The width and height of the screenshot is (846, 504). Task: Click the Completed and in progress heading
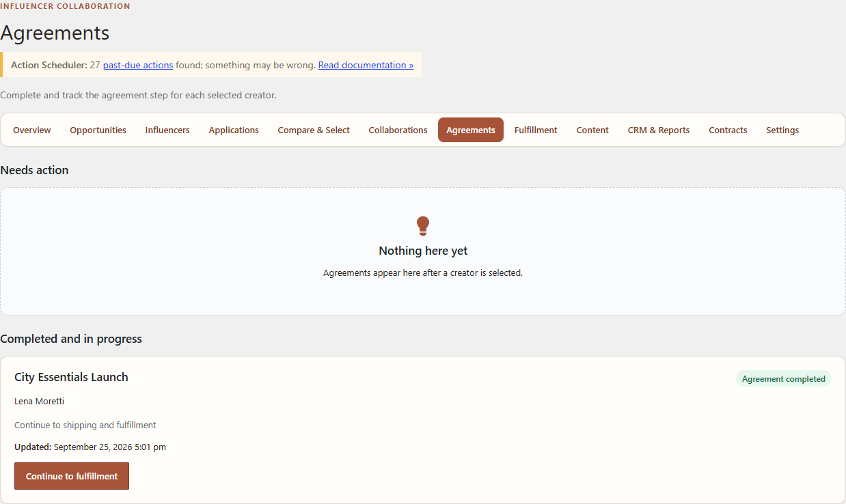(71, 339)
